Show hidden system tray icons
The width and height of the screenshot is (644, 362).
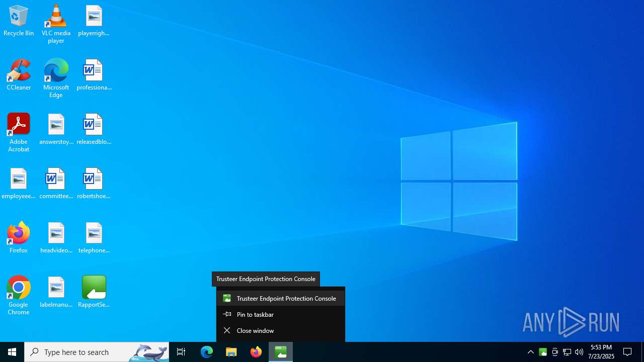[x=531, y=352]
